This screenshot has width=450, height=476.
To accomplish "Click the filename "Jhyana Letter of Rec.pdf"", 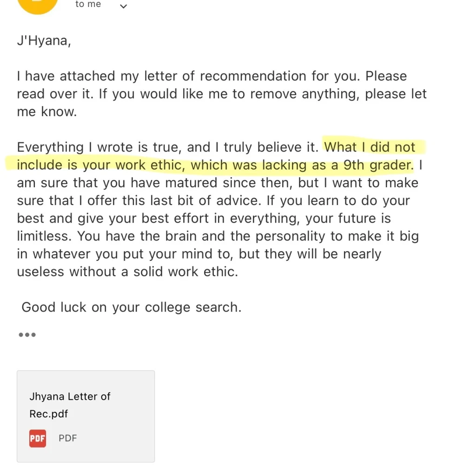I will (x=70, y=405).
